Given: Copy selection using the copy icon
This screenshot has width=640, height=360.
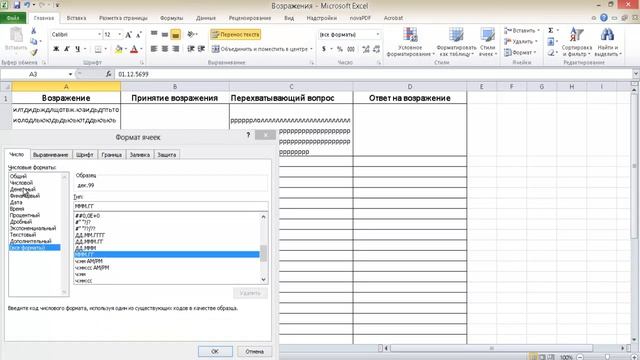Looking at the screenshot, I should click(x=33, y=41).
